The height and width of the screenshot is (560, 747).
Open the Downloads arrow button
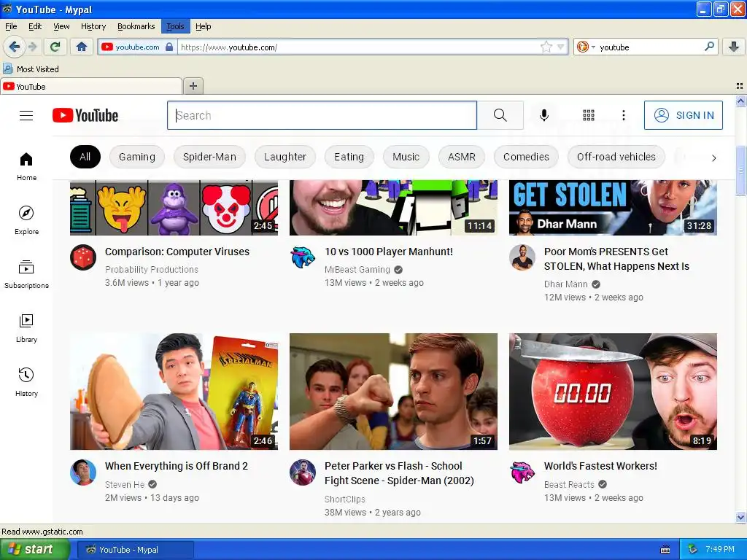click(x=734, y=47)
